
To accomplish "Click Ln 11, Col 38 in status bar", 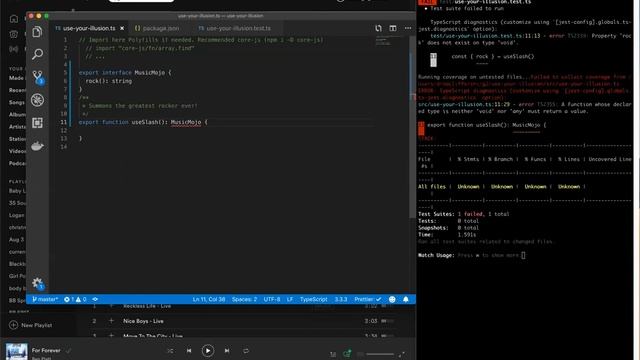I will click(x=209, y=299).
